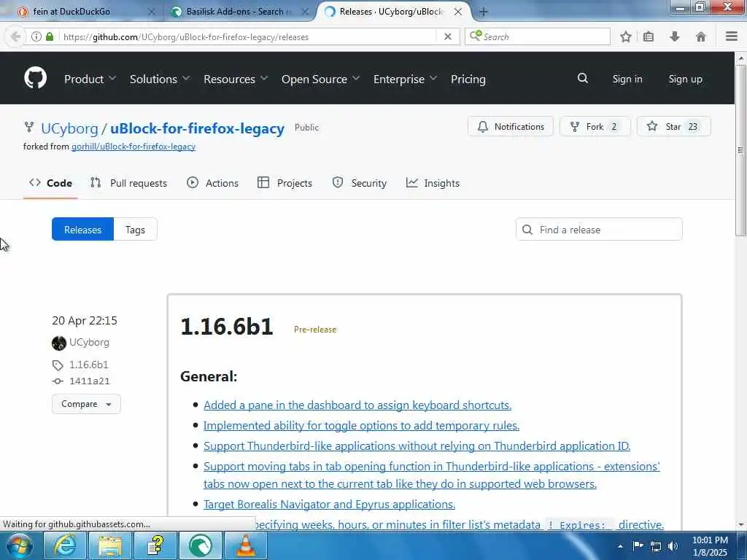Expand the Open Source dropdown menu
The height and width of the screenshot is (560, 747).
tap(321, 79)
